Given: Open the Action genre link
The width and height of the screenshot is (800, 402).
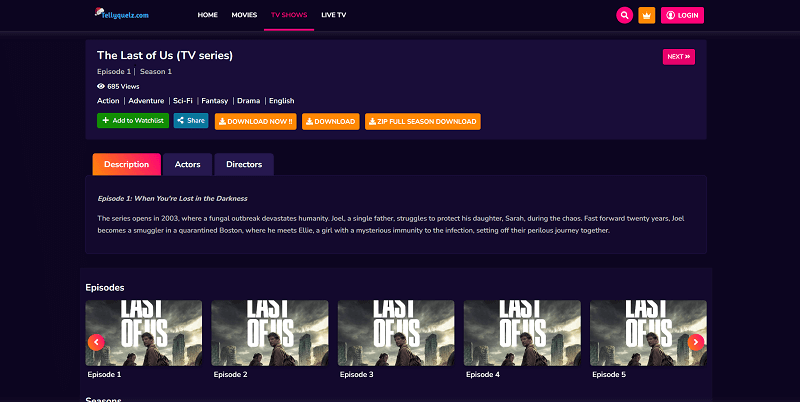Looking at the screenshot, I should 108,100.
